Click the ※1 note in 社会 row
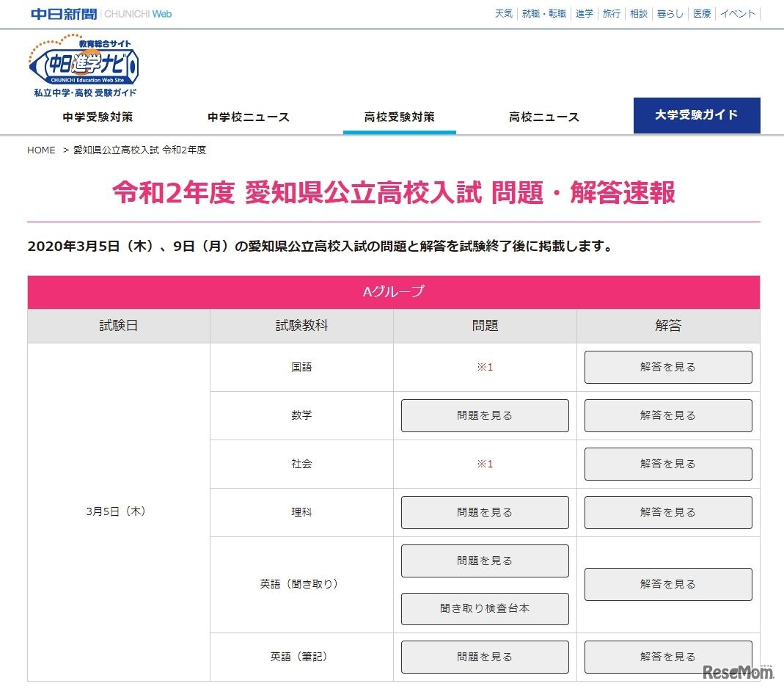This screenshot has height=689, width=784. coord(485,464)
